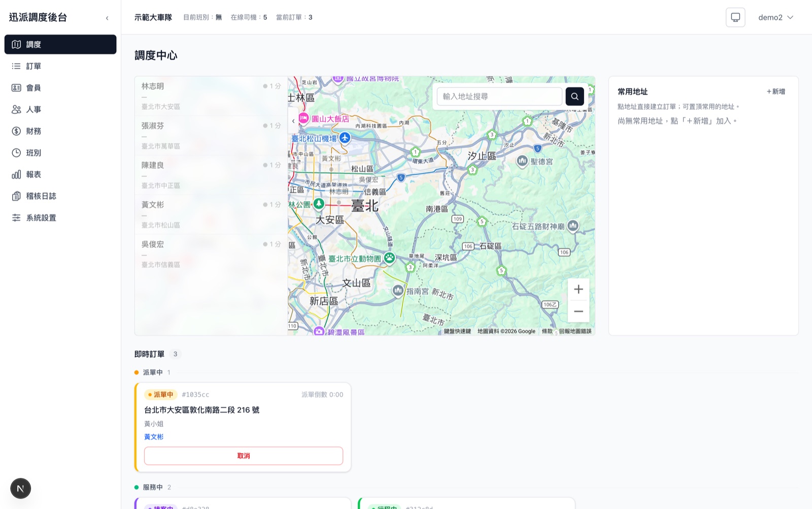Image resolution: width=812 pixels, height=509 pixels.
Task: Click 回報地圖錯誤 report map error link
Action: (x=576, y=331)
